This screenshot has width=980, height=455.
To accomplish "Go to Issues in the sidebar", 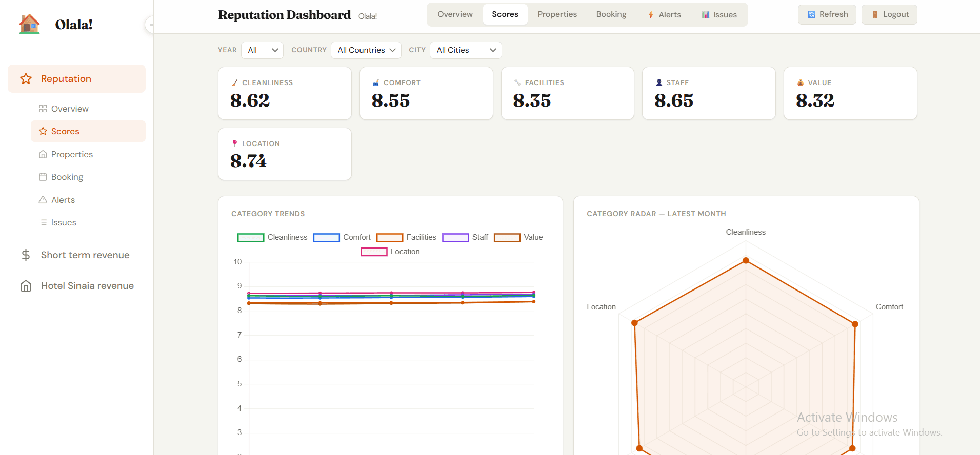I will [x=88, y=222].
